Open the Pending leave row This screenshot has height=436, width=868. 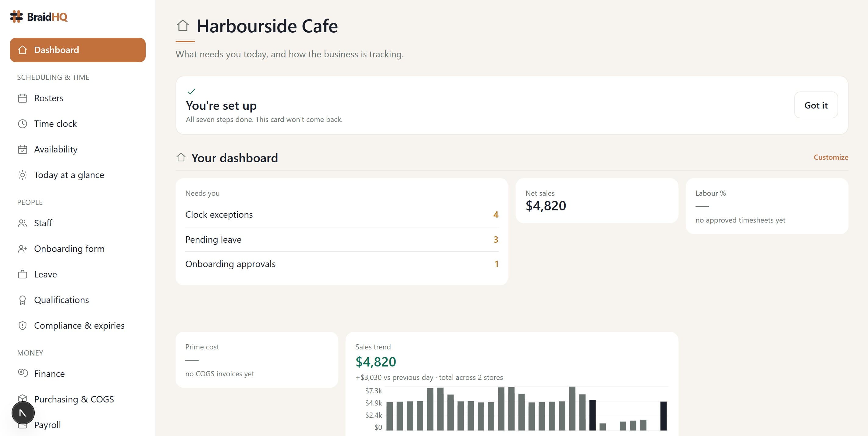342,239
